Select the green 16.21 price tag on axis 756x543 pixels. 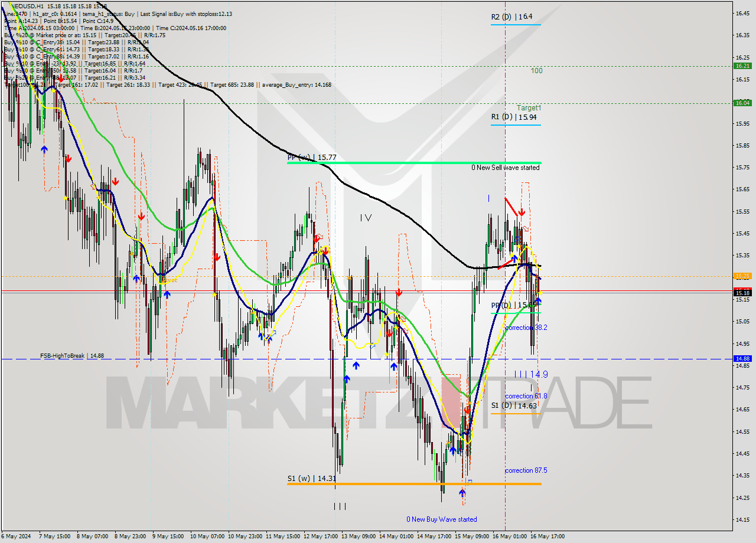click(742, 66)
